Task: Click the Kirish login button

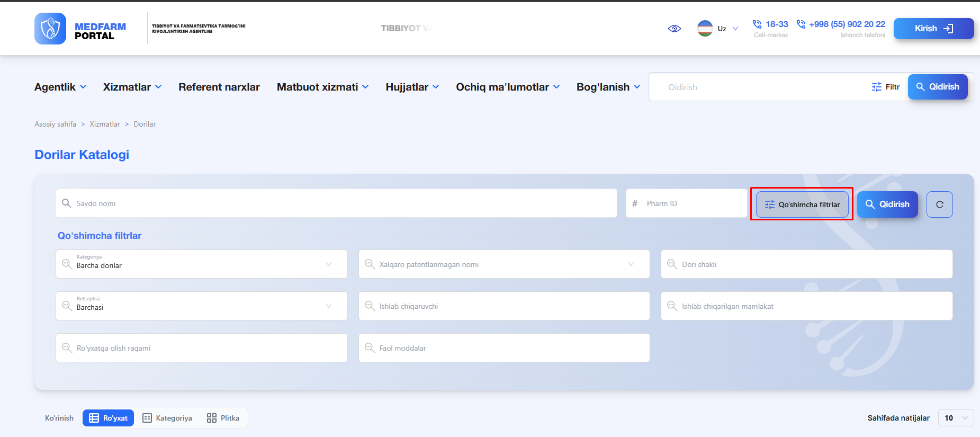Action: click(933, 29)
